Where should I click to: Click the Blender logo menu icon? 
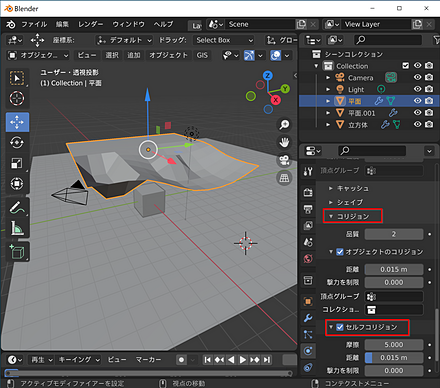[x=11, y=24]
